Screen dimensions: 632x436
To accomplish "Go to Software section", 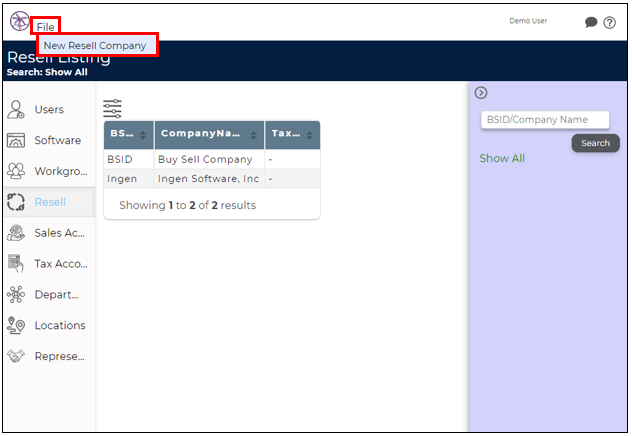I will [58, 140].
